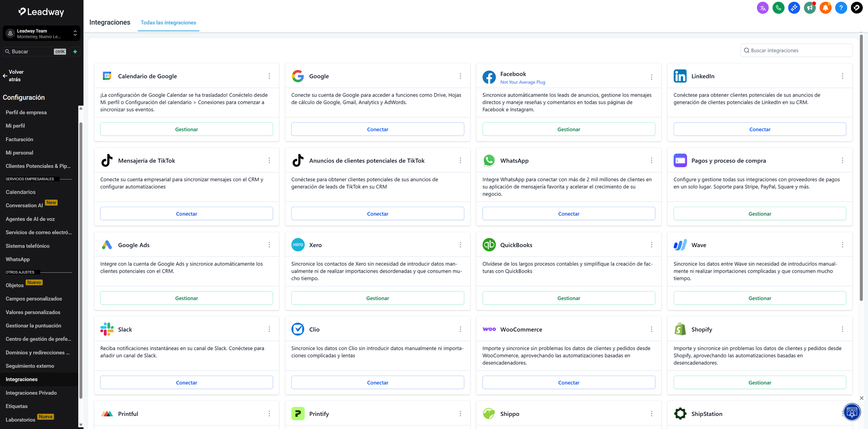868x429 pixels.
Task: Click Gestionar on the QuickBooks card
Action: coord(569,298)
